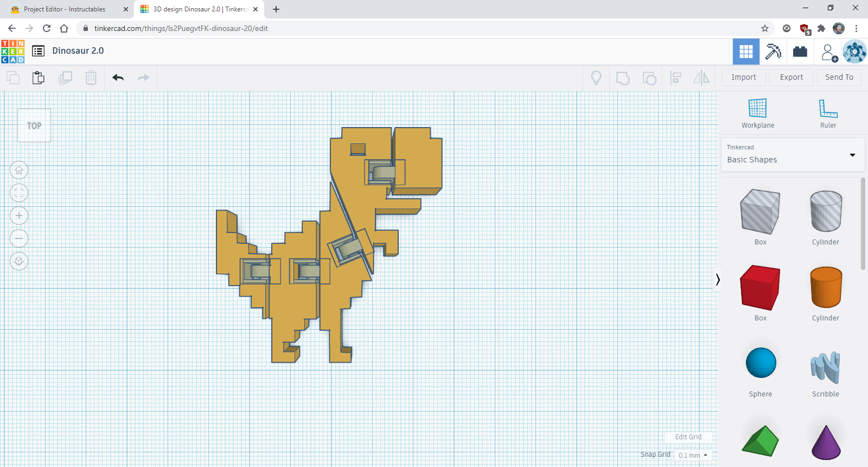Open a new browser tab

coord(276,9)
